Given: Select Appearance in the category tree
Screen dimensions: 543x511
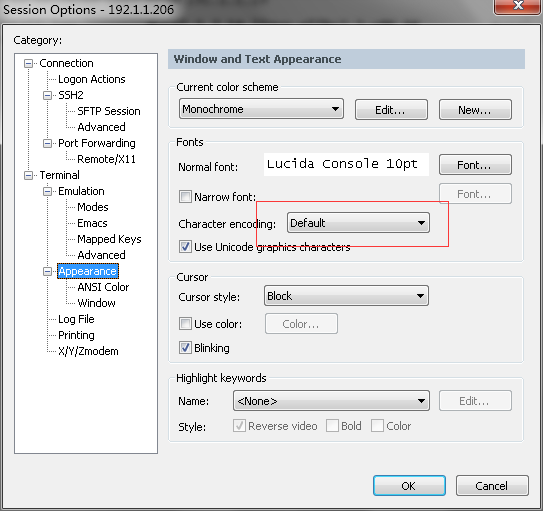Looking at the screenshot, I should (88, 271).
